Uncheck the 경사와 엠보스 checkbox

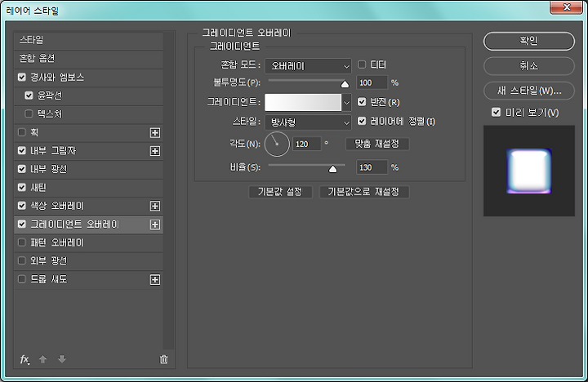[x=22, y=78]
